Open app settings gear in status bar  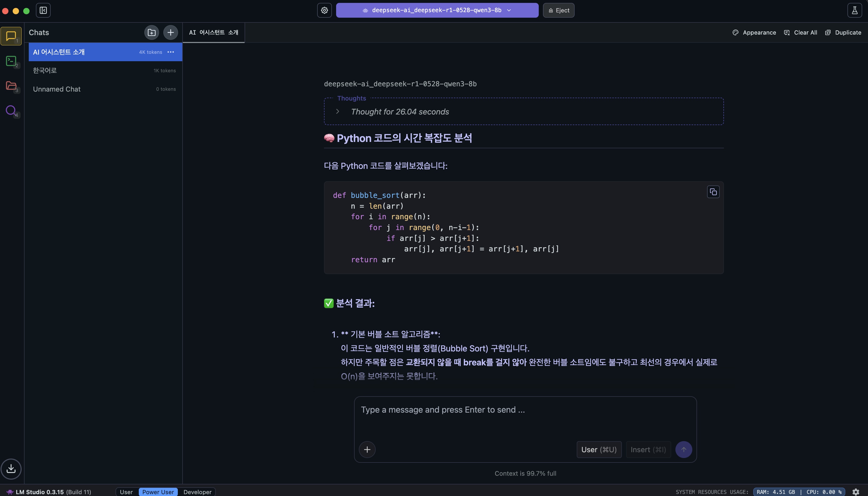click(x=856, y=492)
